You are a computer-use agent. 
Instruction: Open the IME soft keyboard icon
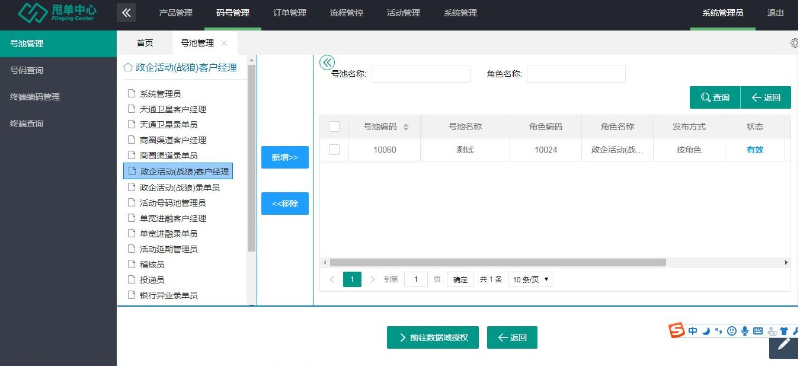point(758,331)
